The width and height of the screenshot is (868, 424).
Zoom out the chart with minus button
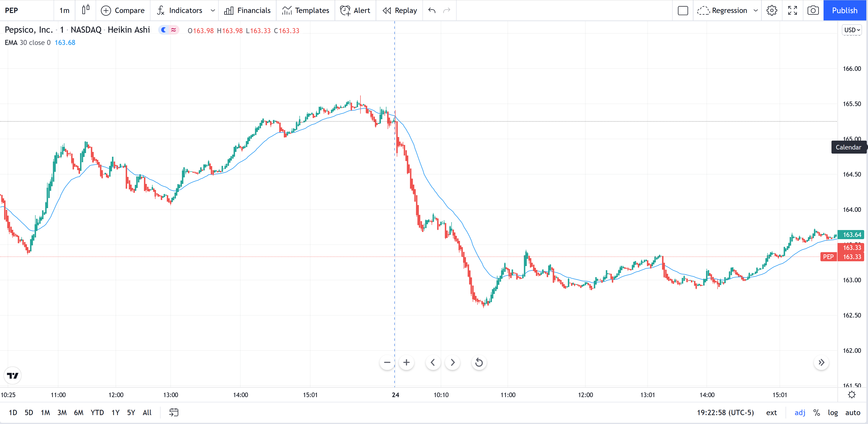(387, 363)
